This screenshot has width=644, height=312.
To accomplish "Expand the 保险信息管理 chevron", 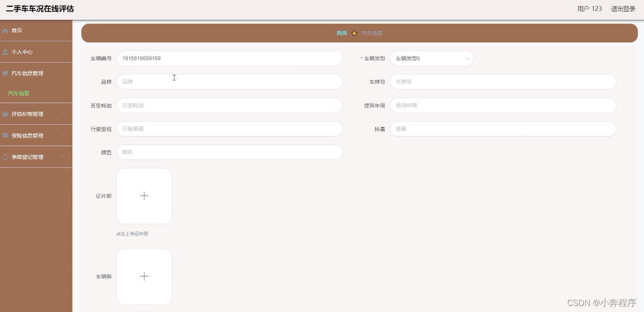I will pyautogui.click(x=63, y=135).
